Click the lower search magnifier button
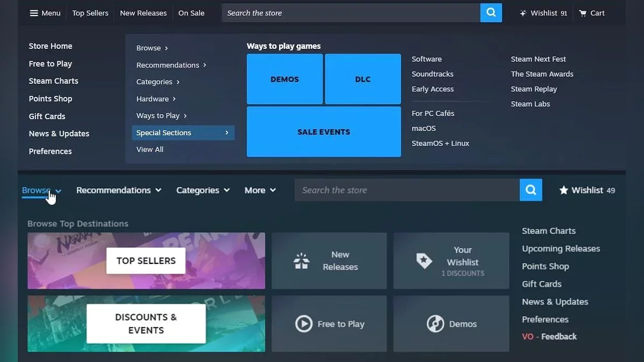 [531, 190]
